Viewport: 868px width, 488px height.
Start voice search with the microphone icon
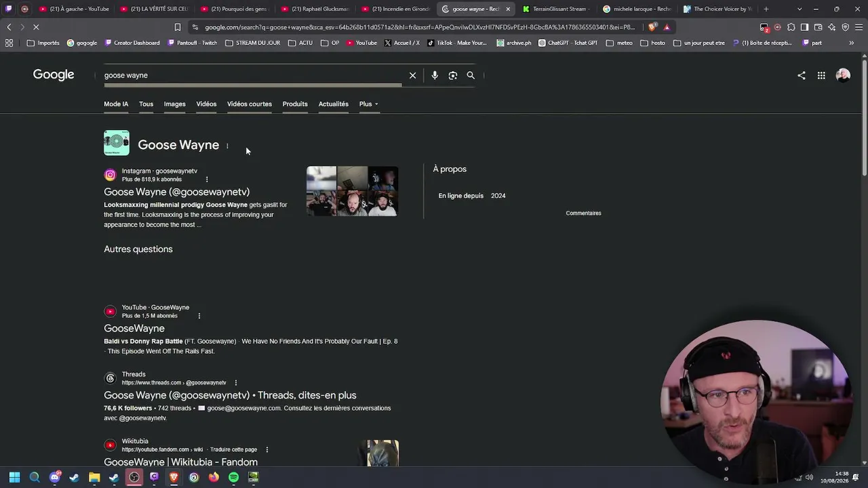pos(435,75)
